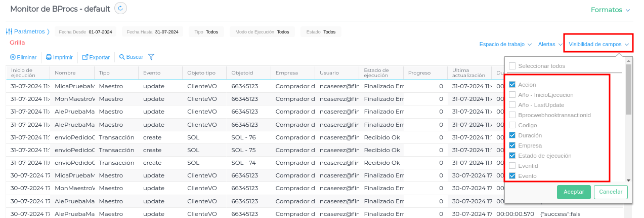This screenshot has width=644, height=218.
Task: Collapse the Visibilidad de campos dropdown
Action: click(598, 44)
